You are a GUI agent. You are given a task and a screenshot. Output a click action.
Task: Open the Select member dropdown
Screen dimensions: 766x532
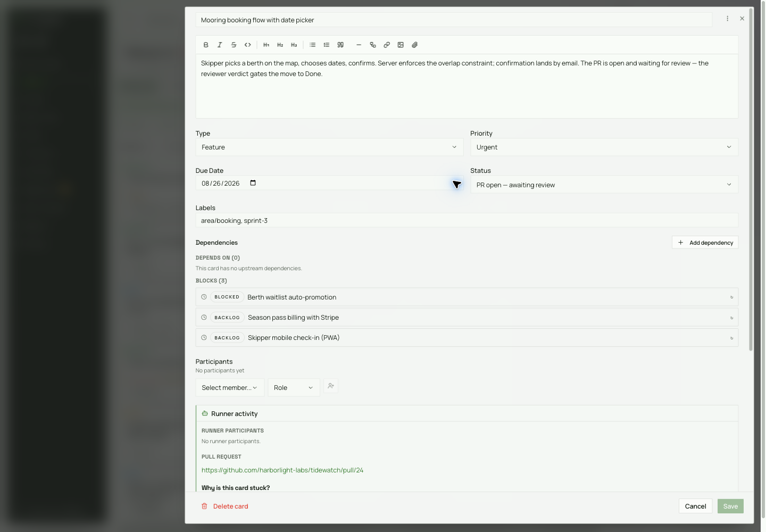pyautogui.click(x=230, y=388)
